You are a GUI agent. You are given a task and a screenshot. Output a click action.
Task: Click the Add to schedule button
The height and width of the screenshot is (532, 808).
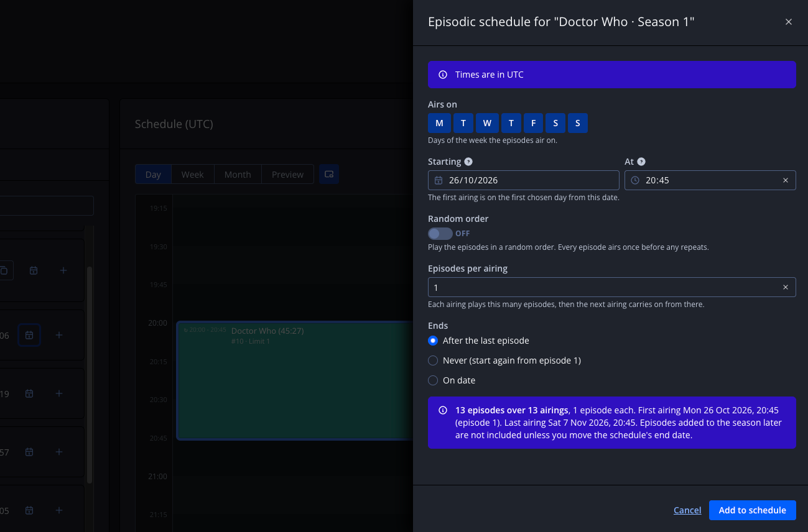753,510
